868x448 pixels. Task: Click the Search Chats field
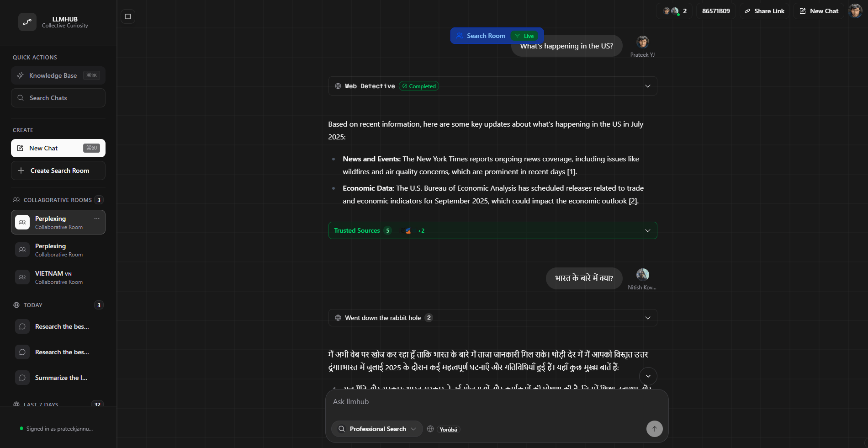58,98
